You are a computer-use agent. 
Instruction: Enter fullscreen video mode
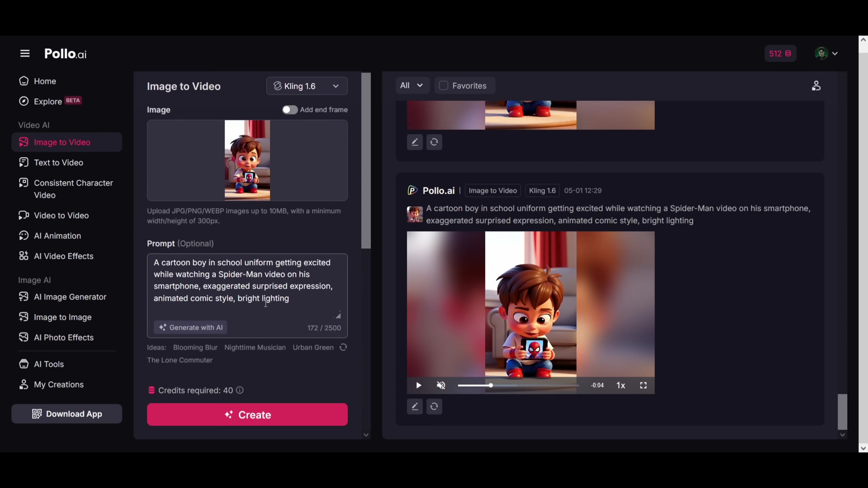point(643,385)
